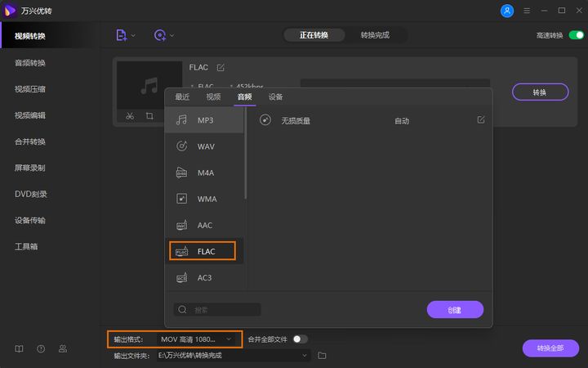Edit the 无损质量 preset settings icon
The height and width of the screenshot is (368, 588).
(481, 119)
